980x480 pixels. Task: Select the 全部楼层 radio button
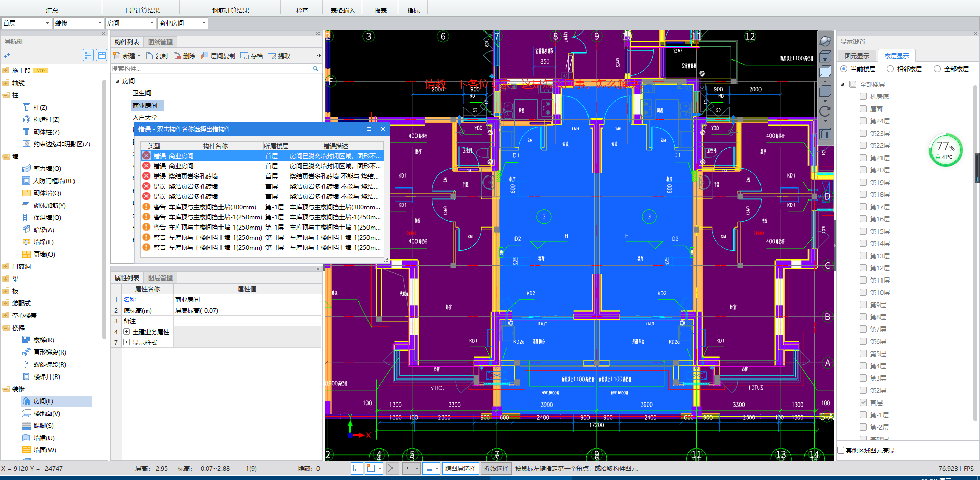tap(937, 69)
